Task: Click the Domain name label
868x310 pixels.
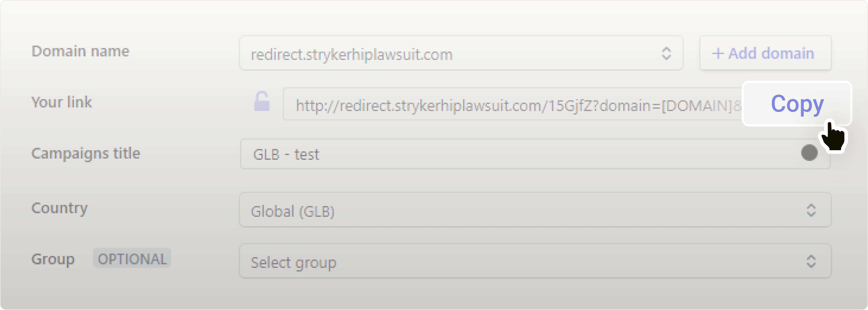Action: coord(80,51)
